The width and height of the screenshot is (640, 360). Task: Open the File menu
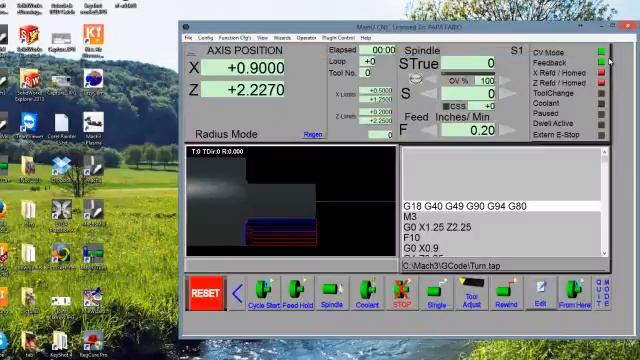[188, 38]
